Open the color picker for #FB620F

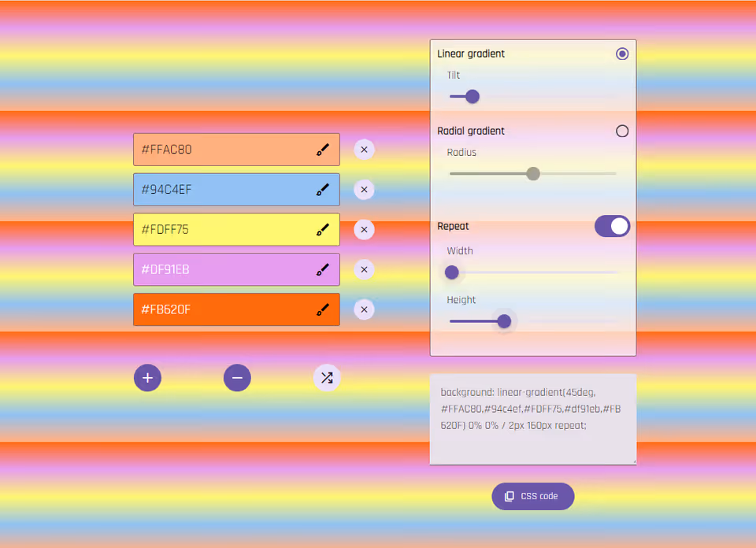pyautogui.click(x=323, y=309)
